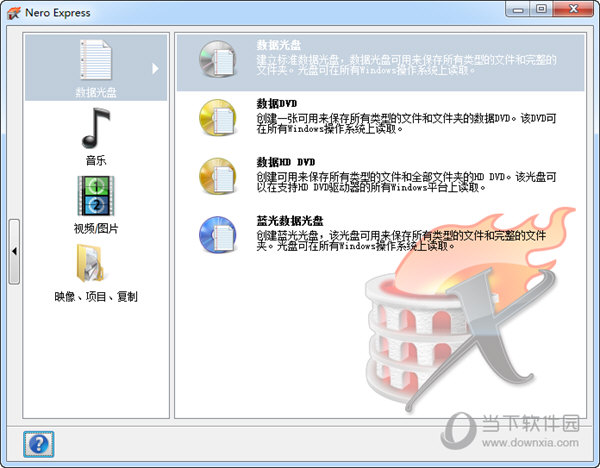This screenshot has height=468, width=600.
Task: Minimize the Nero Express window
Action: pos(518,9)
